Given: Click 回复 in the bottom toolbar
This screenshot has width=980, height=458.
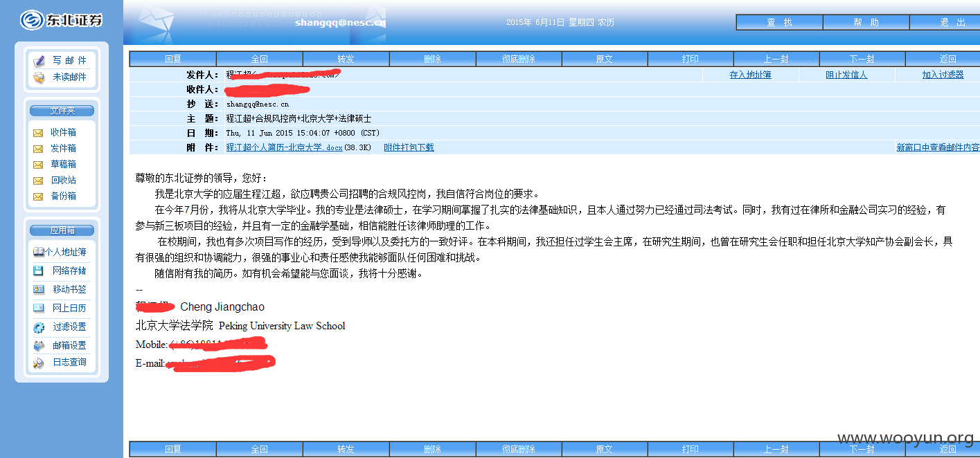Looking at the screenshot, I should coord(173,449).
